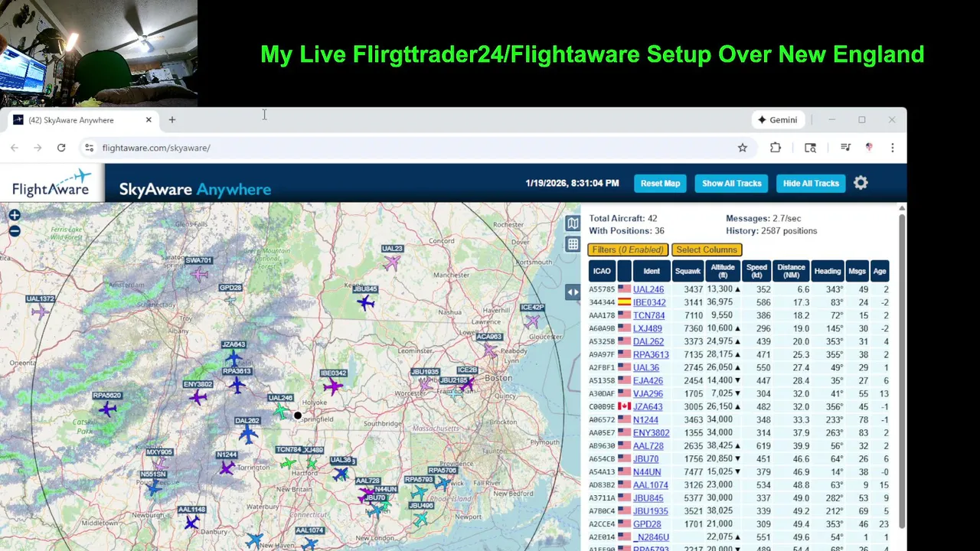Select the UAL23 aircraft icon on map

point(392,263)
